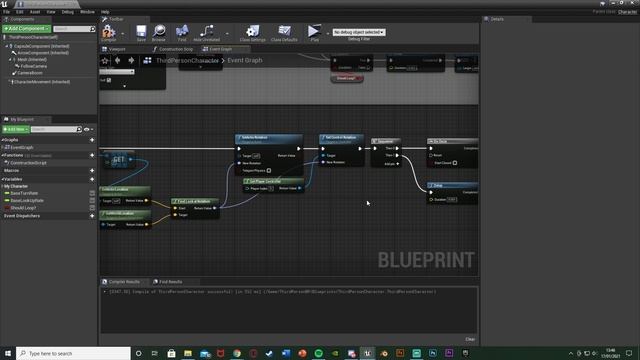This screenshot has height=360, width=640.
Task: Open the Play options dropdown arrow
Action: pyautogui.click(x=327, y=34)
